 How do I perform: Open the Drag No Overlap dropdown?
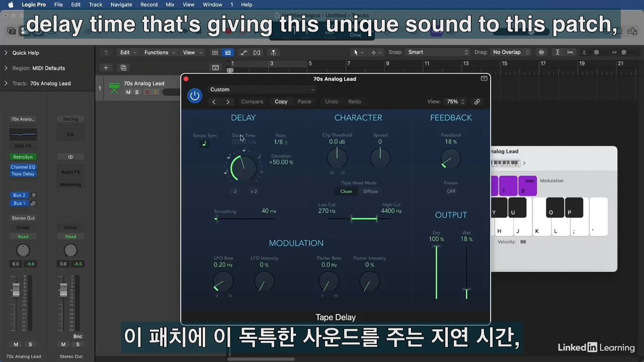pos(512,52)
